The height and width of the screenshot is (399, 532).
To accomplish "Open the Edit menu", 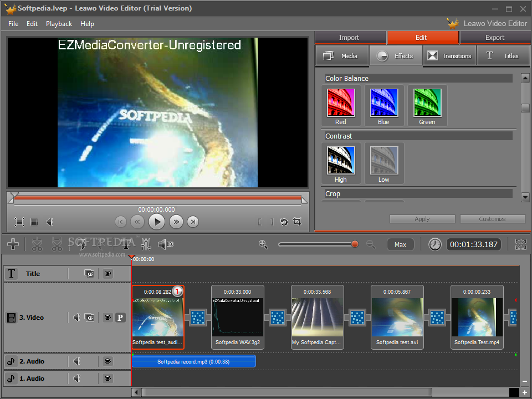I will 32,24.
